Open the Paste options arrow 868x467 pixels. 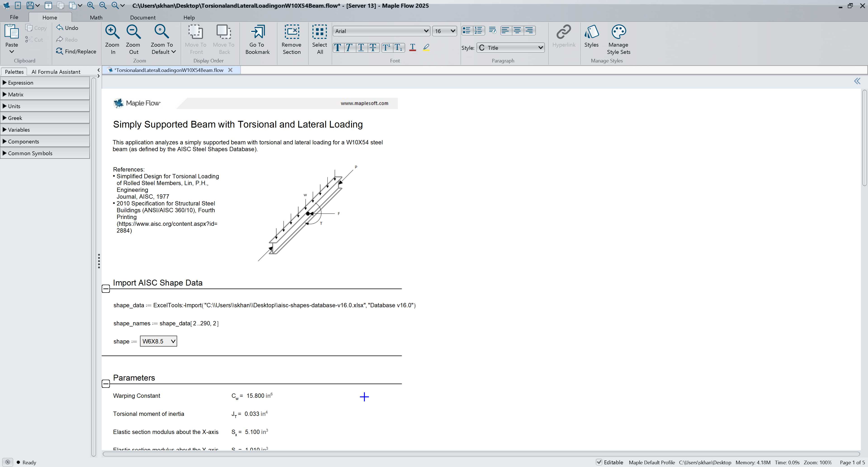(x=12, y=52)
